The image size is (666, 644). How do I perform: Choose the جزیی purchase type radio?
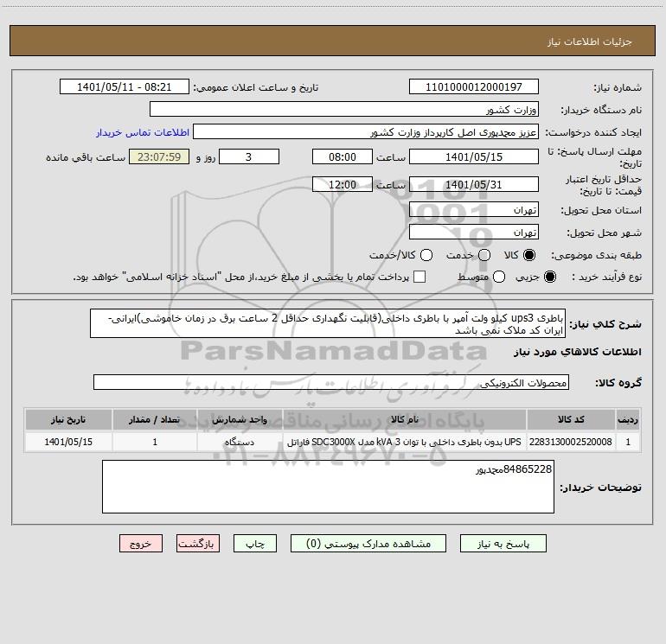549,277
